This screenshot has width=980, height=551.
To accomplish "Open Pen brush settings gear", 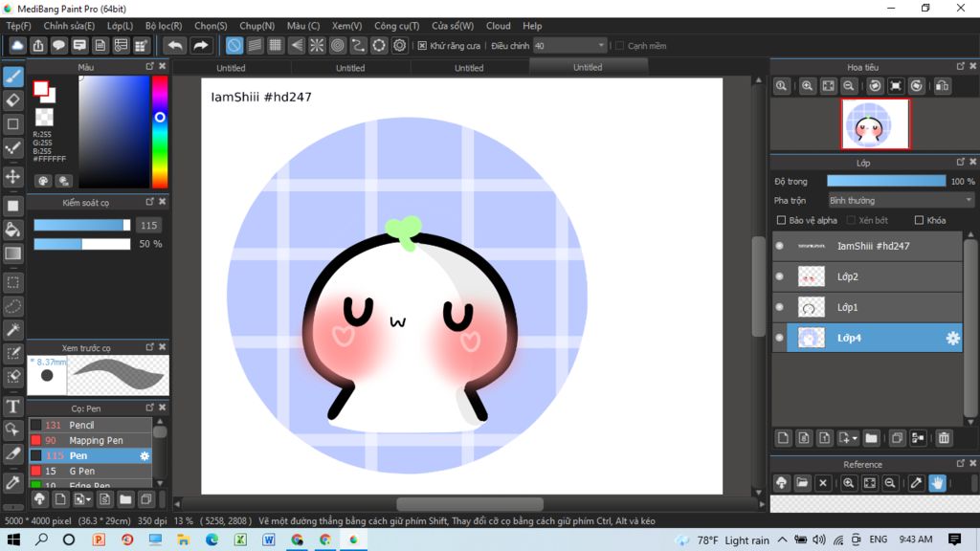I will click(145, 456).
